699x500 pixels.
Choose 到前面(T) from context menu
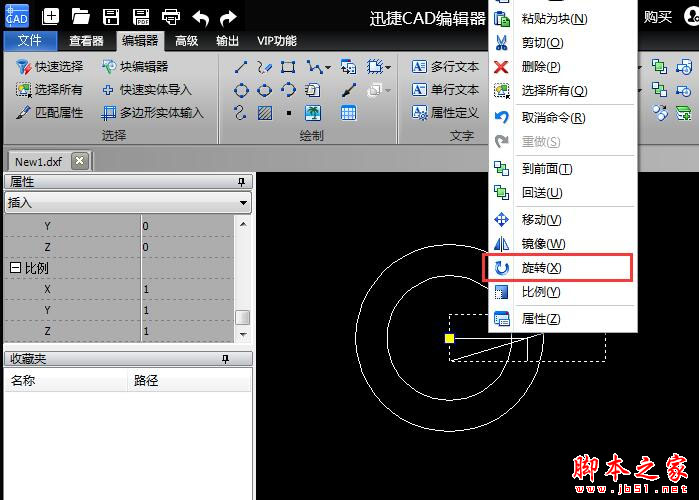coord(563,169)
